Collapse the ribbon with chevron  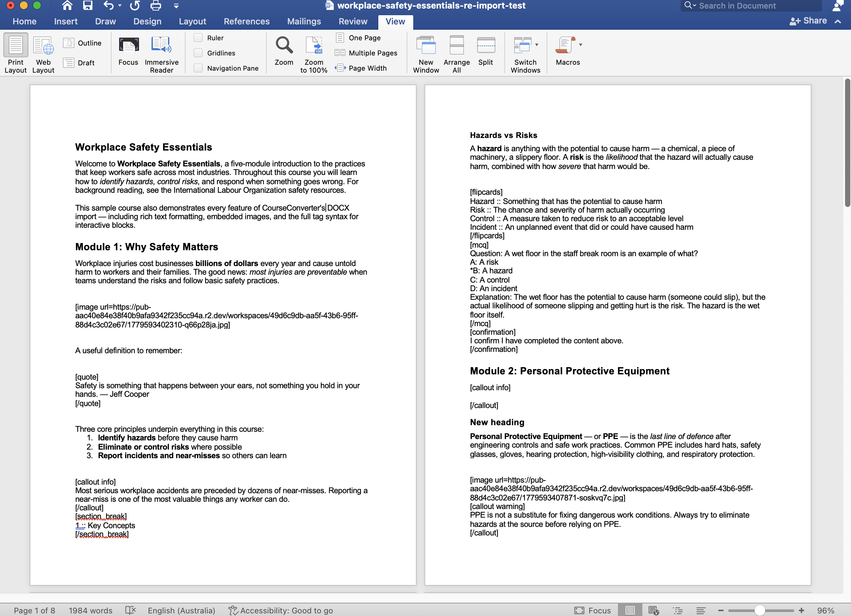pyautogui.click(x=837, y=21)
